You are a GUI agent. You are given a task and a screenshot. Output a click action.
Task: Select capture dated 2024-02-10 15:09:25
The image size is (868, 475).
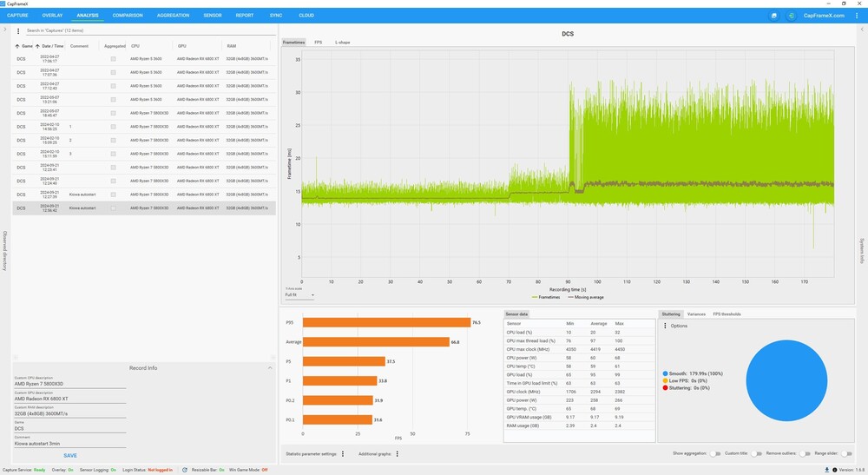(144, 140)
